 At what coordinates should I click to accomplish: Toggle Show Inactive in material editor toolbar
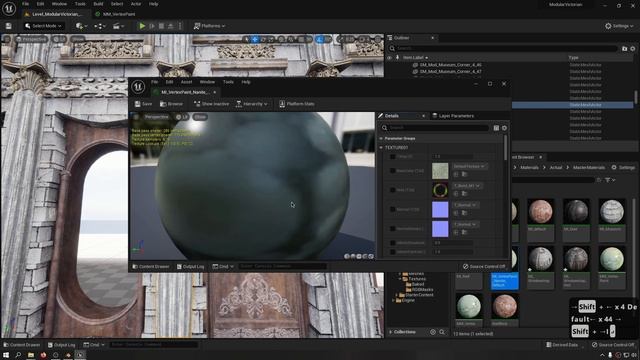pyautogui.click(x=211, y=104)
